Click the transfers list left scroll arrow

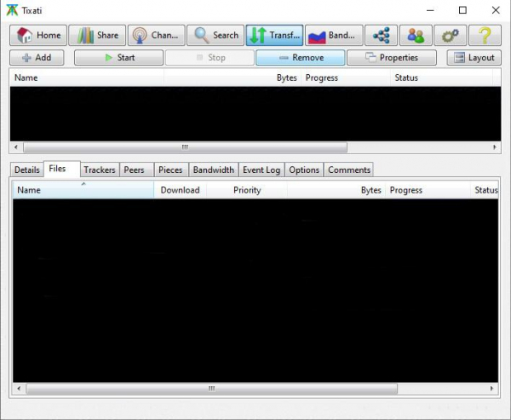pos(16,147)
